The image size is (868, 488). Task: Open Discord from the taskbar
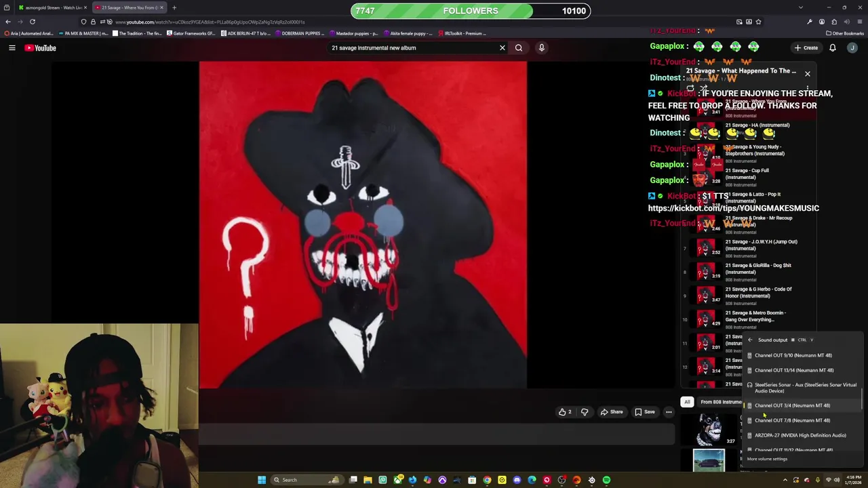(x=517, y=480)
